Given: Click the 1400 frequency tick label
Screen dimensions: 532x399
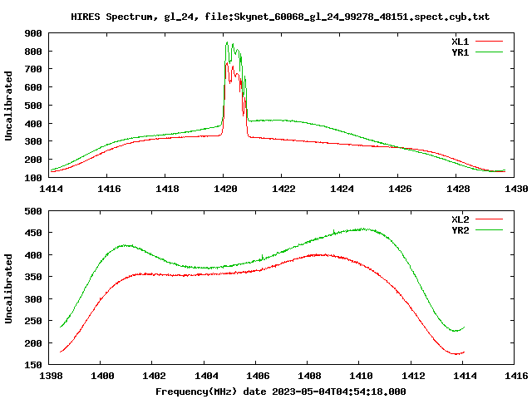Looking at the screenshot, I should [x=102, y=376].
